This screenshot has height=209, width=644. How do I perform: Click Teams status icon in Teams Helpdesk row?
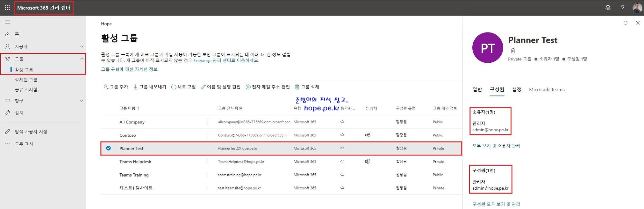pyautogui.click(x=367, y=161)
